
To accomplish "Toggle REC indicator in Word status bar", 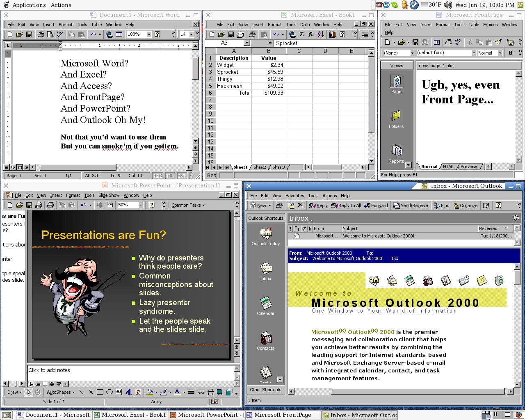I will click(157, 176).
